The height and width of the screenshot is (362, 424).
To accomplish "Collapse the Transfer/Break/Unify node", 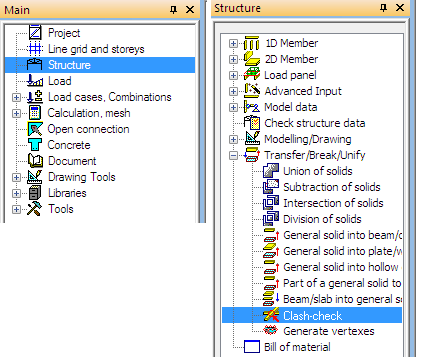I will [x=233, y=155].
